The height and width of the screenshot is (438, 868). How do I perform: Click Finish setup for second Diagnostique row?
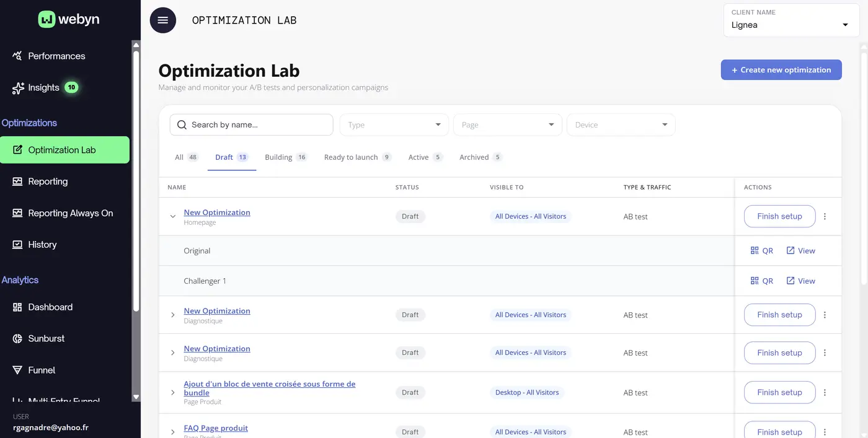pyautogui.click(x=779, y=353)
